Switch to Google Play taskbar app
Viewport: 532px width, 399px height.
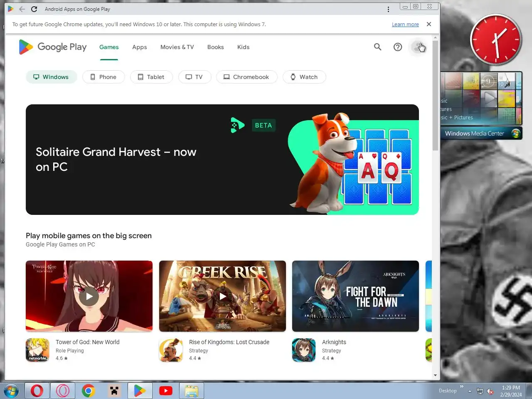(140, 391)
